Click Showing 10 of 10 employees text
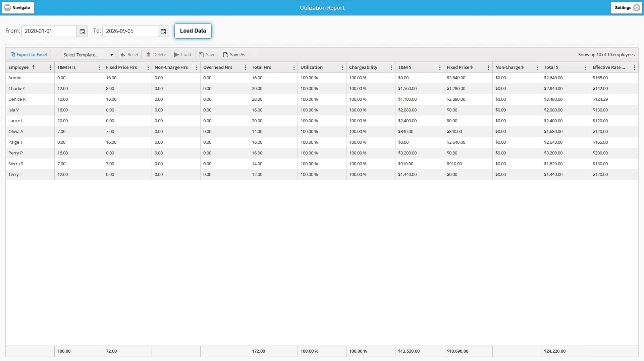Viewport: 644px width, 361px height. coord(606,55)
